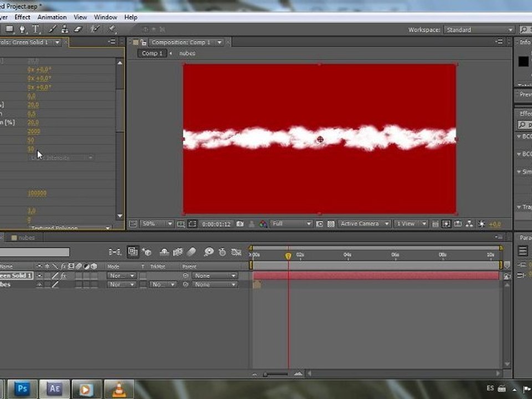Select the Roto Brush tool
The width and height of the screenshot is (532, 399).
coord(95,29)
